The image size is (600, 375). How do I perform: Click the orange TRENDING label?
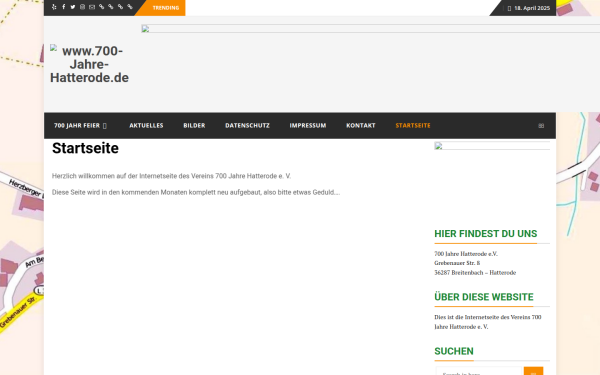(166, 8)
